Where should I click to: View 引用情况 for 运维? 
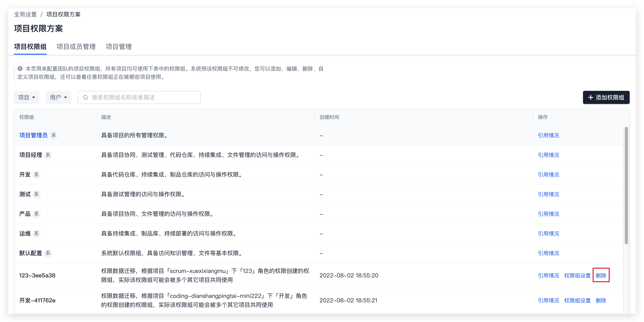(x=548, y=234)
